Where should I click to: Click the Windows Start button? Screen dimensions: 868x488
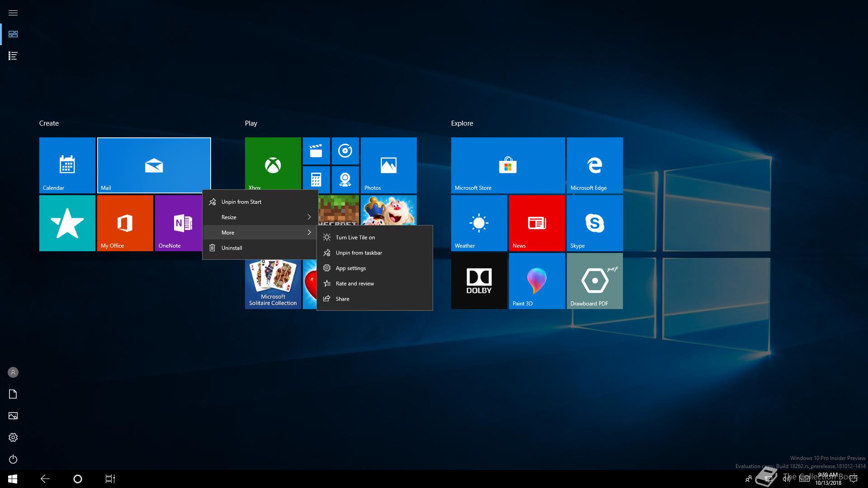tap(13, 479)
